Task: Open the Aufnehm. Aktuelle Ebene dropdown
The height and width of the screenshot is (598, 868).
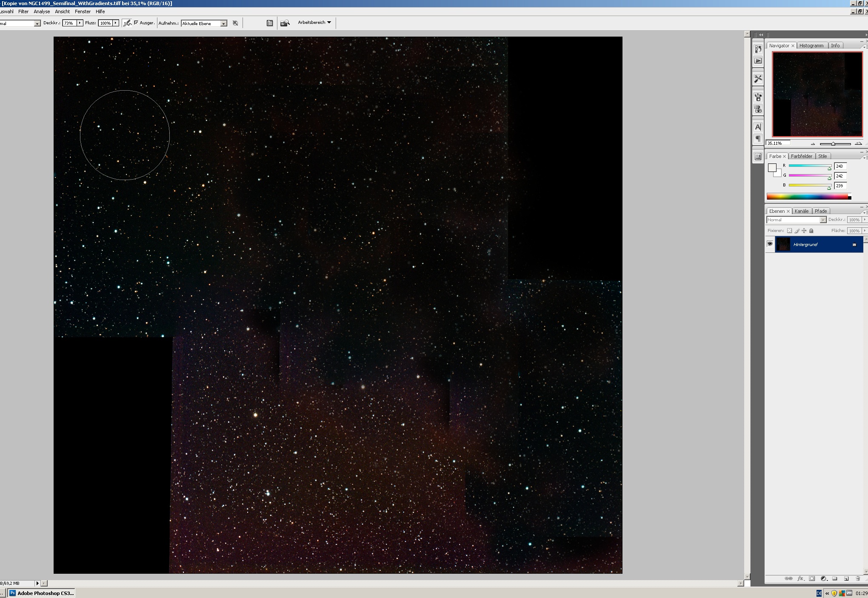Action: pos(204,23)
